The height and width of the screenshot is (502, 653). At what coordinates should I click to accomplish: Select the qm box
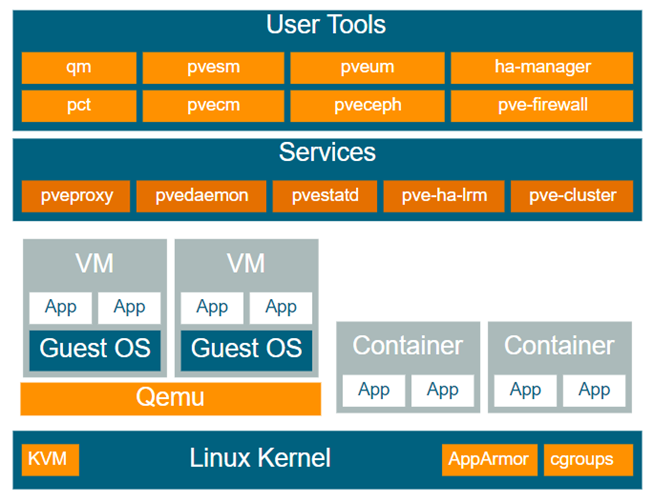click(79, 67)
